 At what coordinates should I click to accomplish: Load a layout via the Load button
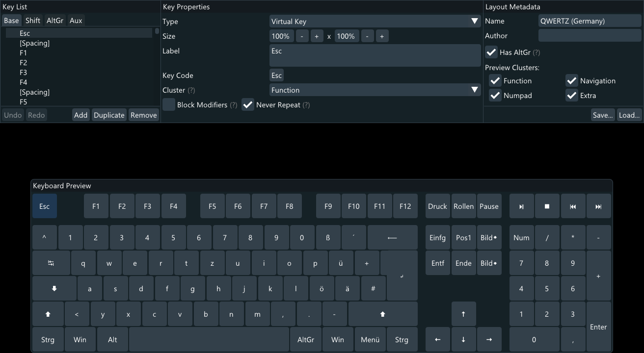[x=629, y=115]
